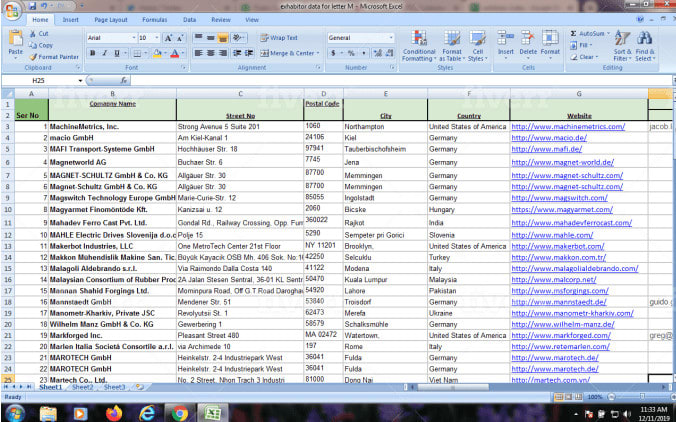676x422 pixels.
Task: Increase font size with Grow Font
Action: pyautogui.click(x=168, y=38)
